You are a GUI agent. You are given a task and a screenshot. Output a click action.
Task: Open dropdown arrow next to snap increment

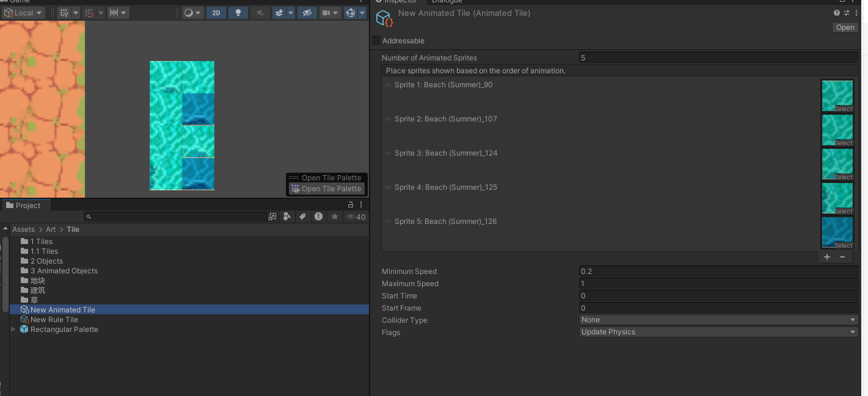pyautogui.click(x=124, y=13)
